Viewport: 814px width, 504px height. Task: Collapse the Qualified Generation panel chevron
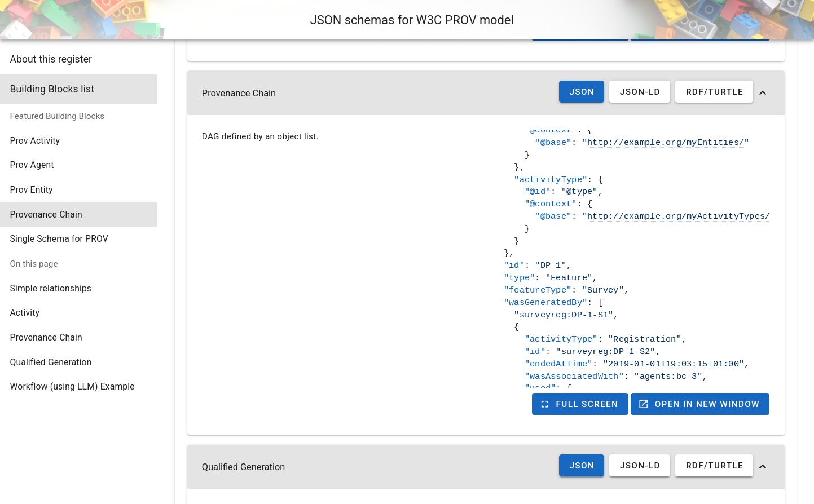[763, 467]
